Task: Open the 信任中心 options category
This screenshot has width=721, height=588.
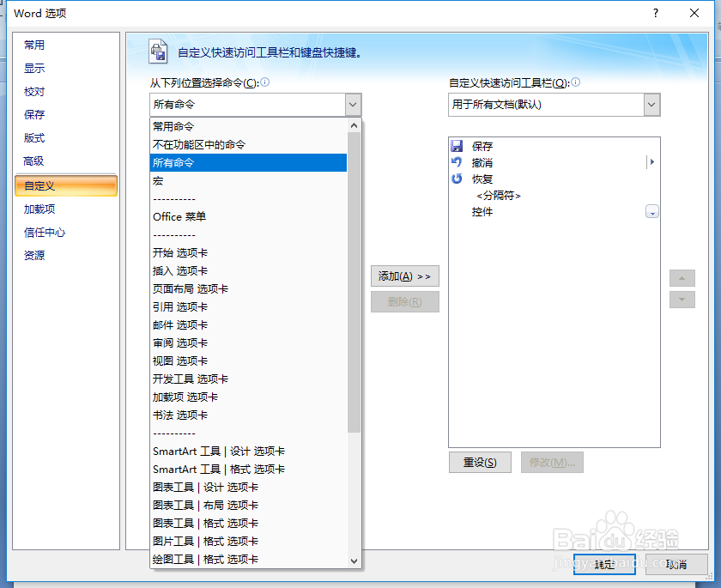Action: coord(66,232)
